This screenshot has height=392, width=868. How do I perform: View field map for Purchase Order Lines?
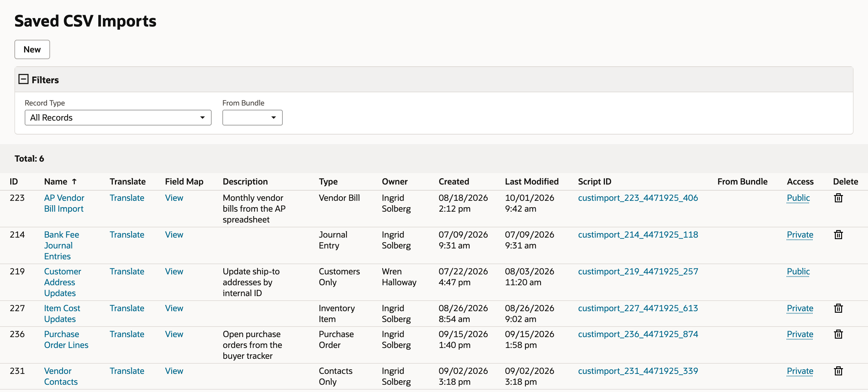pyautogui.click(x=174, y=334)
